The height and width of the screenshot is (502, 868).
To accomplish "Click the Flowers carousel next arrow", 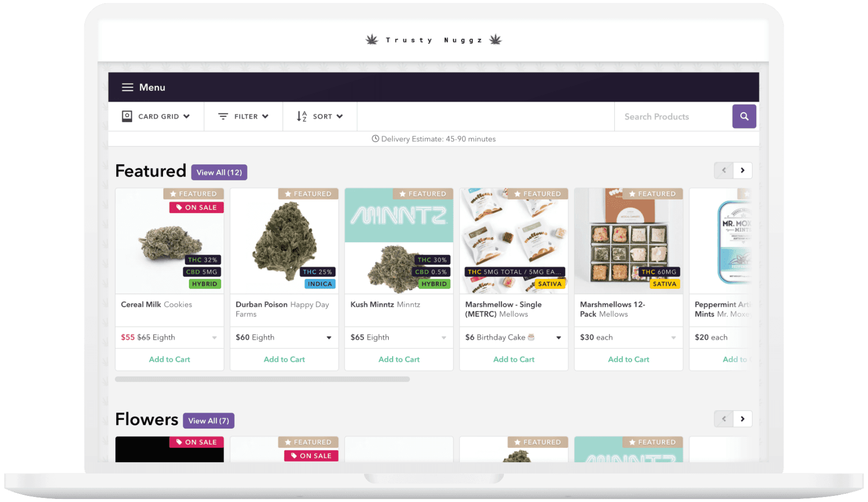I will coord(742,419).
